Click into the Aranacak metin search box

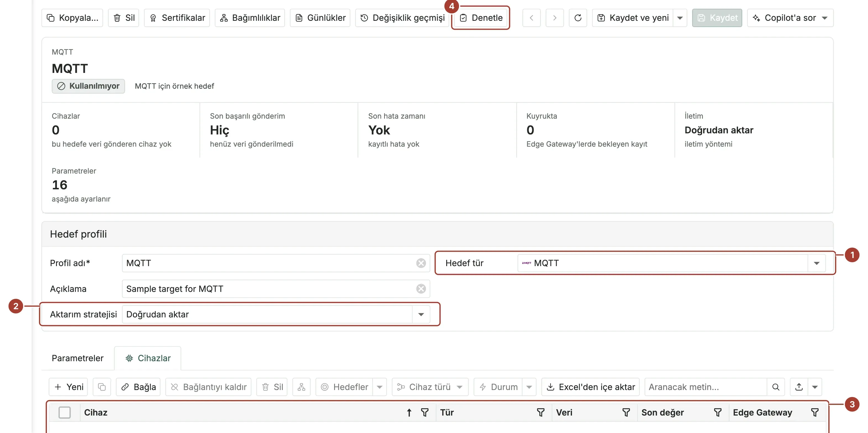click(x=706, y=387)
